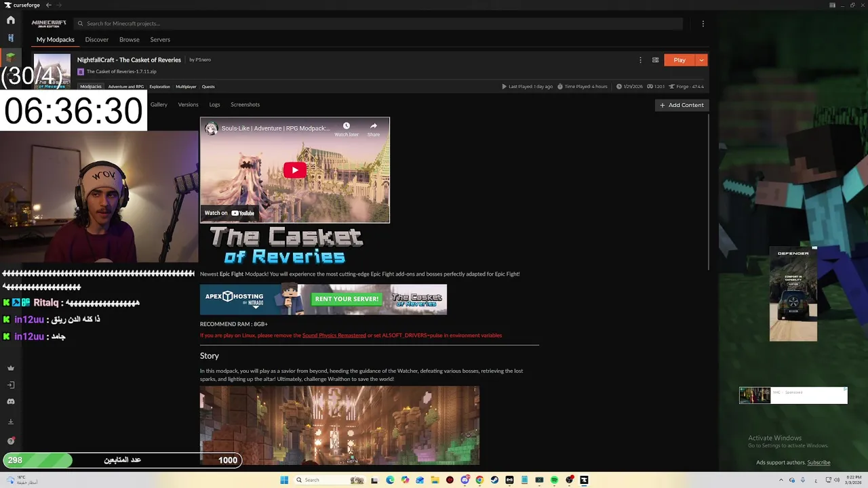Click the CurseForge logo in the title bar
This screenshot has width=868, height=488.
[22, 5]
